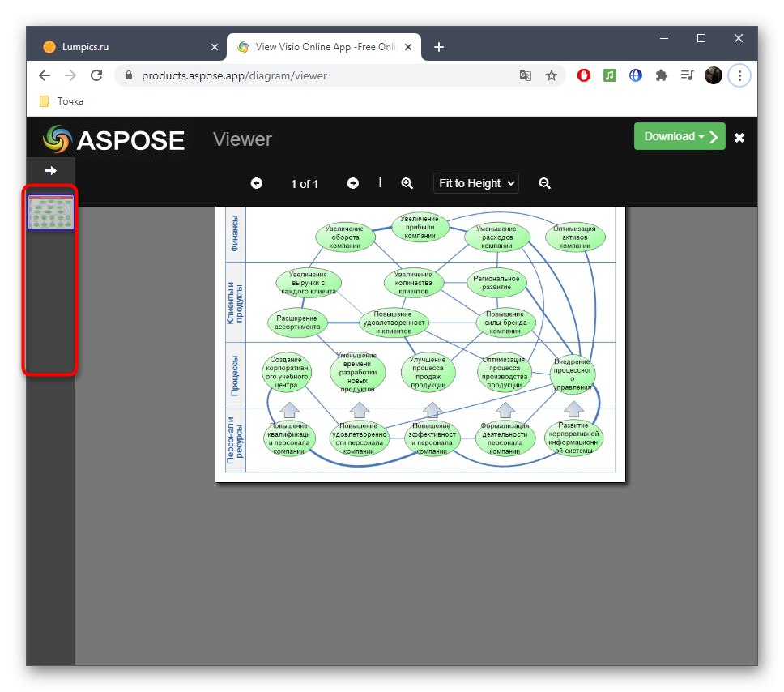Open Chrome three-dot menu
Screen dimensions: 784x692
point(739,75)
